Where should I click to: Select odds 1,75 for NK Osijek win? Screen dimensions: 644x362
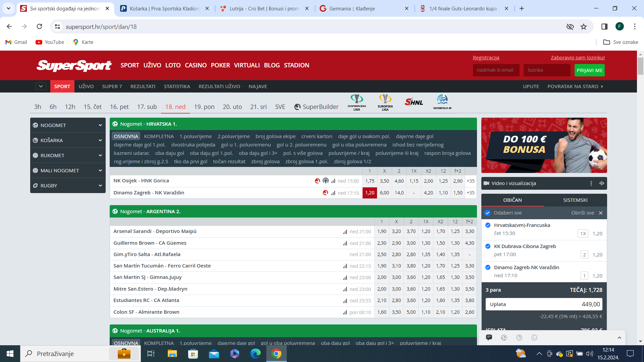(x=370, y=181)
